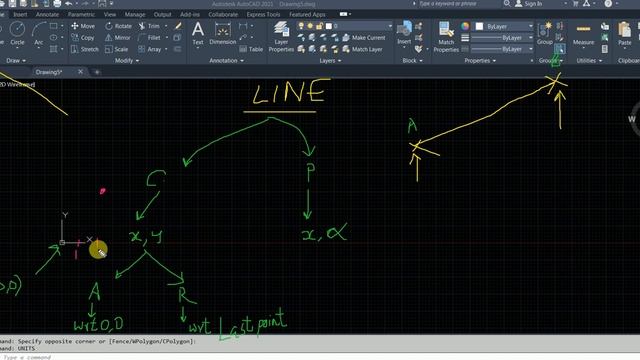Click the command line input
The height and width of the screenshot is (360, 640).
pos(320,357)
